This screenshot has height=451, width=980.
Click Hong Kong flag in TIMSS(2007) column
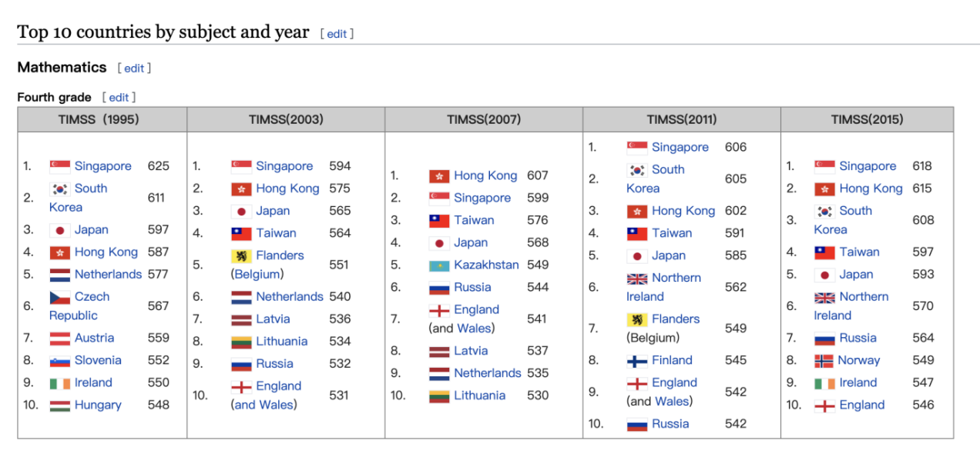click(x=439, y=176)
